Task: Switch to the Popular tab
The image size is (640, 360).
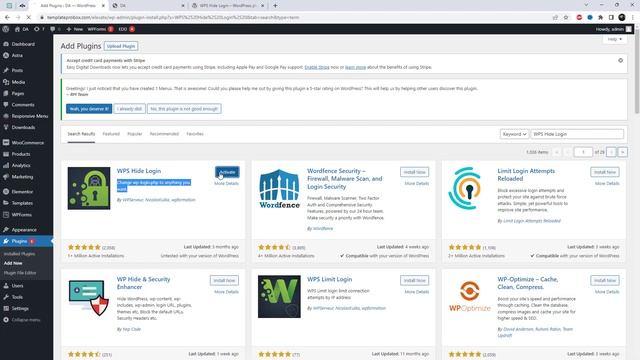Action: [135, 134]
